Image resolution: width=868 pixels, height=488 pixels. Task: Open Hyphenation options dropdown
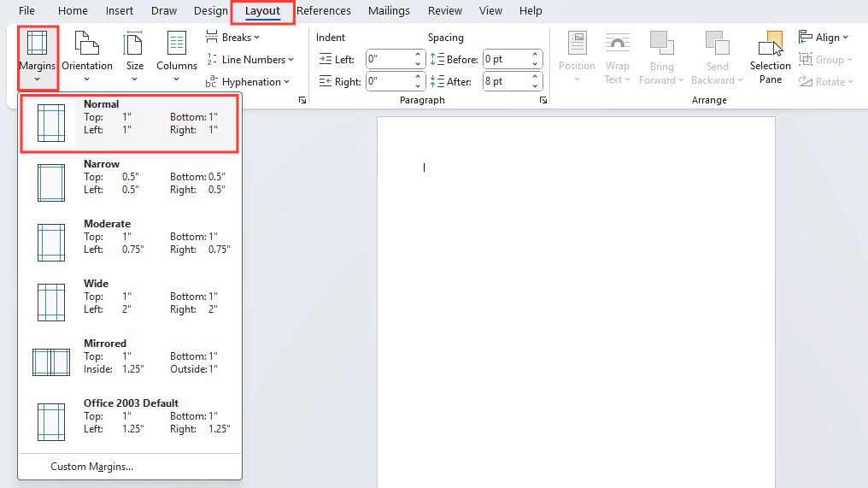click(248, 81)
